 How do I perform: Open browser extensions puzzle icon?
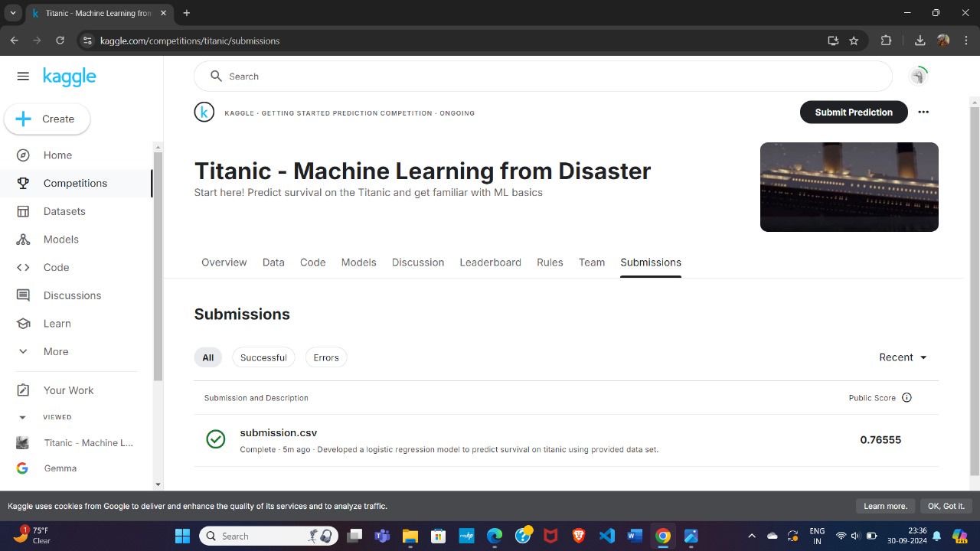pos(887,41)
